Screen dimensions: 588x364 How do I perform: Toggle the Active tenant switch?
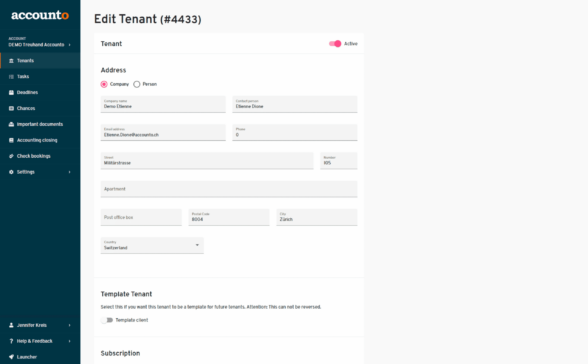point(335,44)
